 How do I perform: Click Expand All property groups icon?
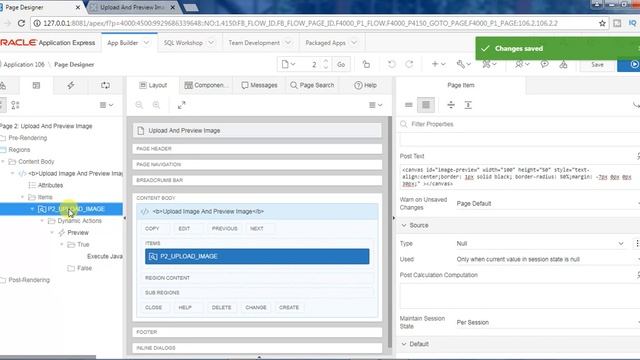coord(468,105)
